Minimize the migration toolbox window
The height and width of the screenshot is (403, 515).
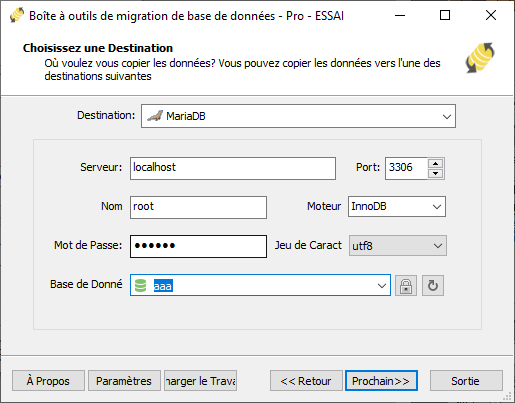point(400,15)
